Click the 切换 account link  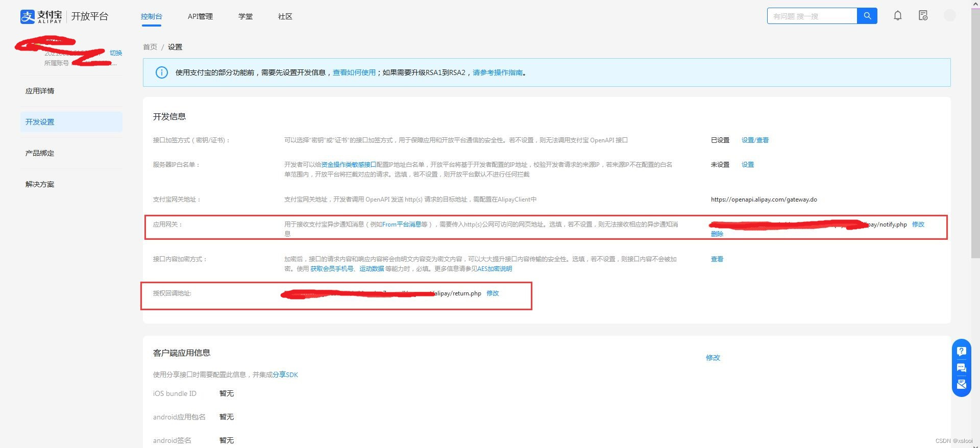click(116, 53)
